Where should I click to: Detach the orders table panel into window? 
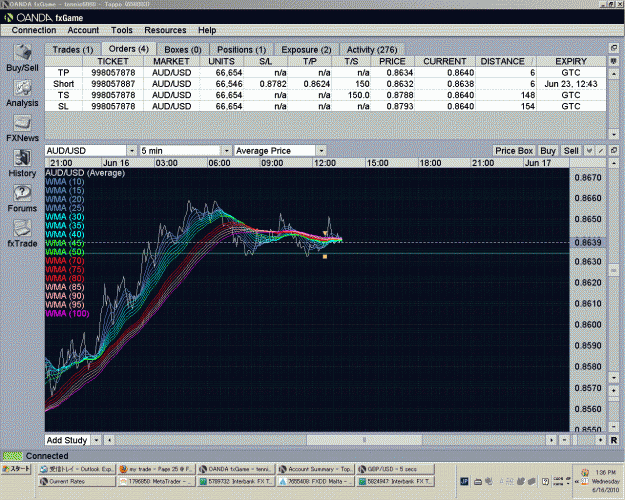[614, 48]
